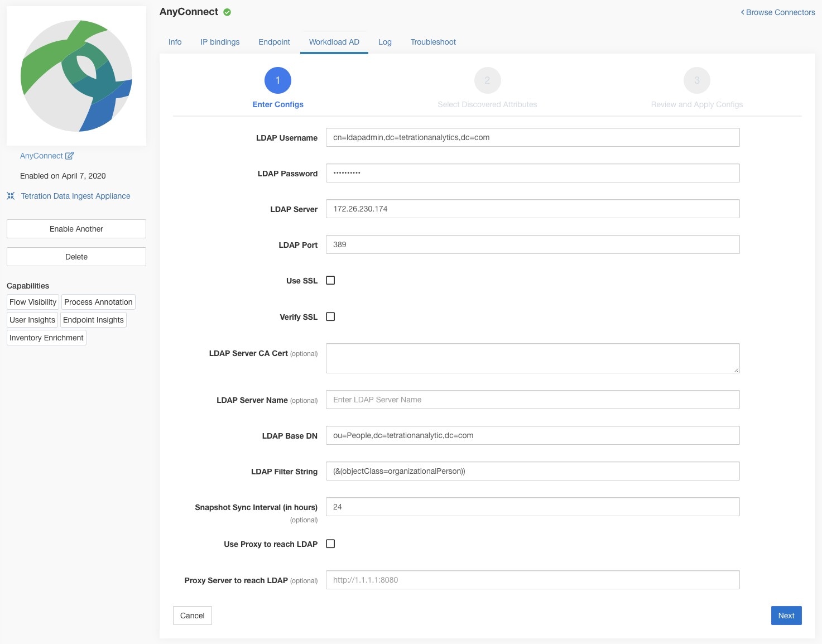Click the green verified checkmark beside AnyConnect title

click(x=227, y=12)
